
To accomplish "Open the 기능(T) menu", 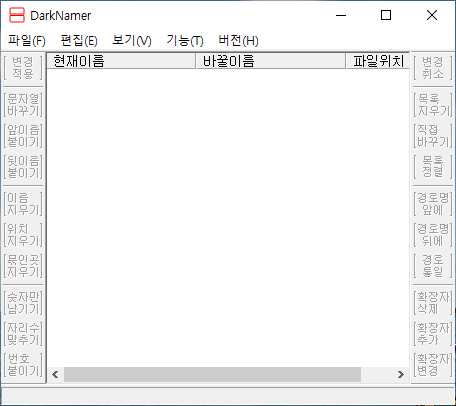I will tap(185, 41).
